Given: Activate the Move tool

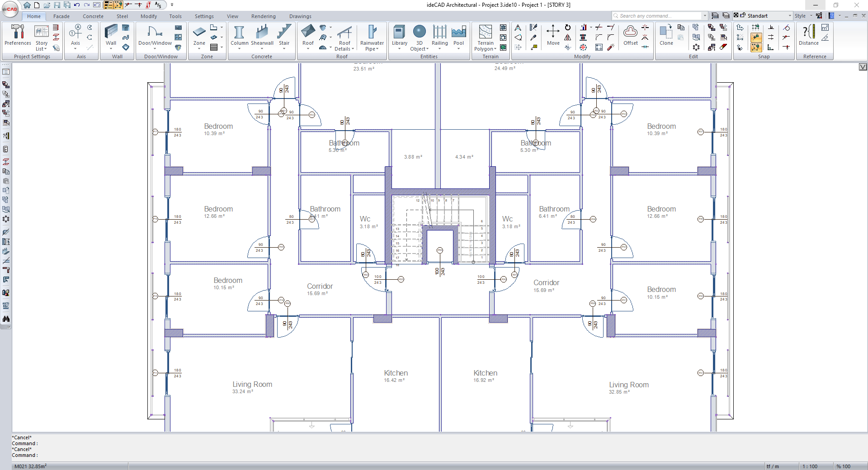Looking at the screenshot, I should [553, 36].
